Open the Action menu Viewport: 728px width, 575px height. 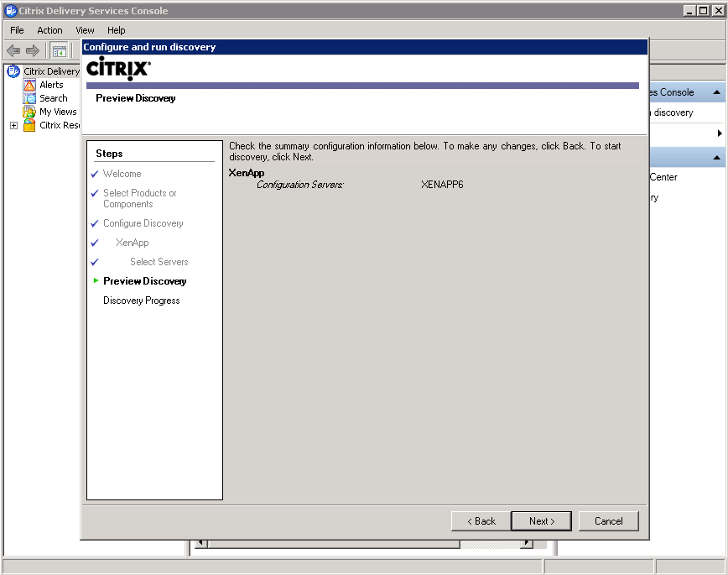[x=49, y=30]
